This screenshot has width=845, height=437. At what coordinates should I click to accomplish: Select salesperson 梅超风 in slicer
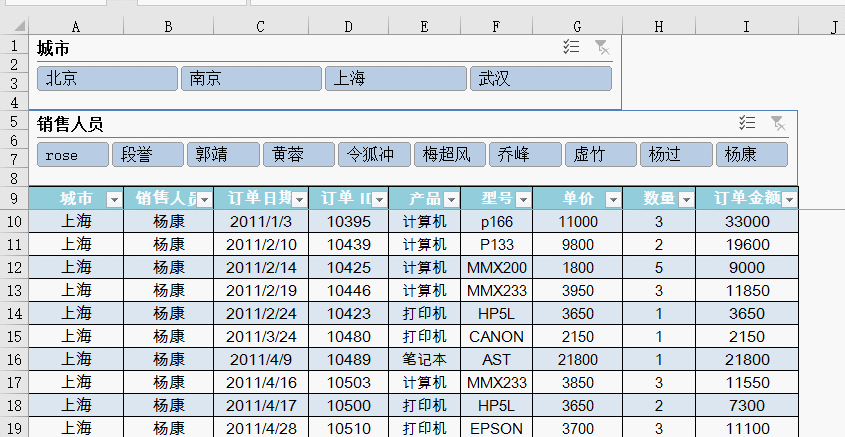point(450,155)
